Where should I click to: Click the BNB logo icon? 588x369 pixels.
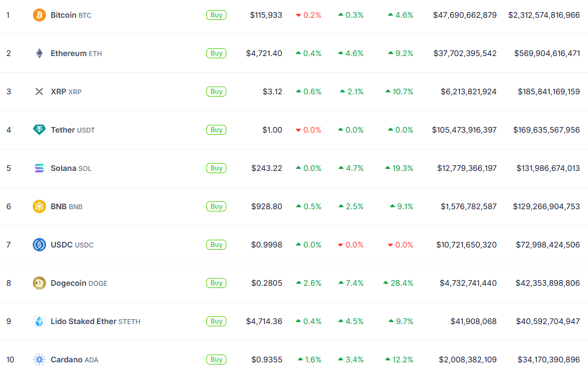click(x=39, y=206)
